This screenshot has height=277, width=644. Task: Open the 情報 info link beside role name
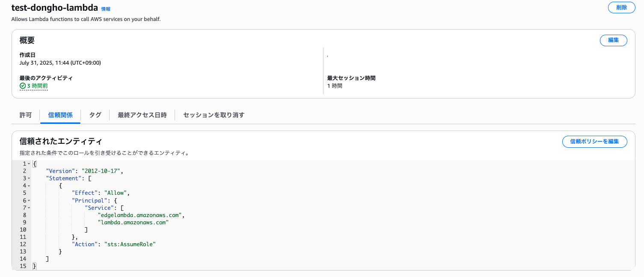click(106, 9)
